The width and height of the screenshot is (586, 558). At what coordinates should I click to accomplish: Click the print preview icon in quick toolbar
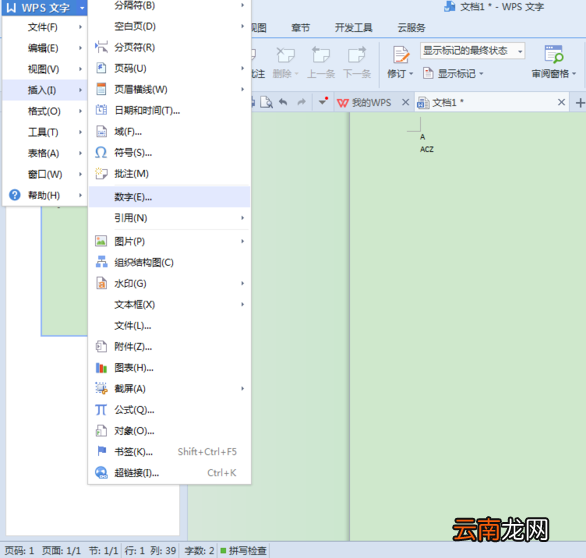266,102
